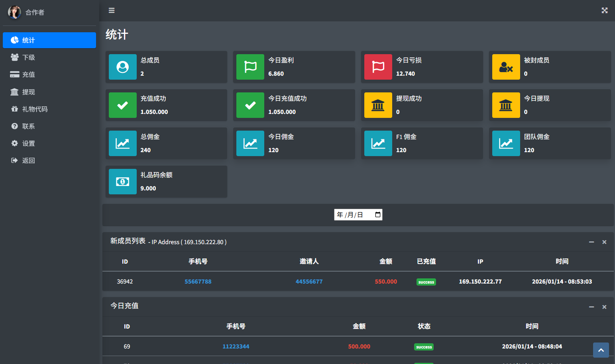The image size is (615, 364).
Task: Toggle the hamburger sidebar menu
Action: tap(112, 10)
